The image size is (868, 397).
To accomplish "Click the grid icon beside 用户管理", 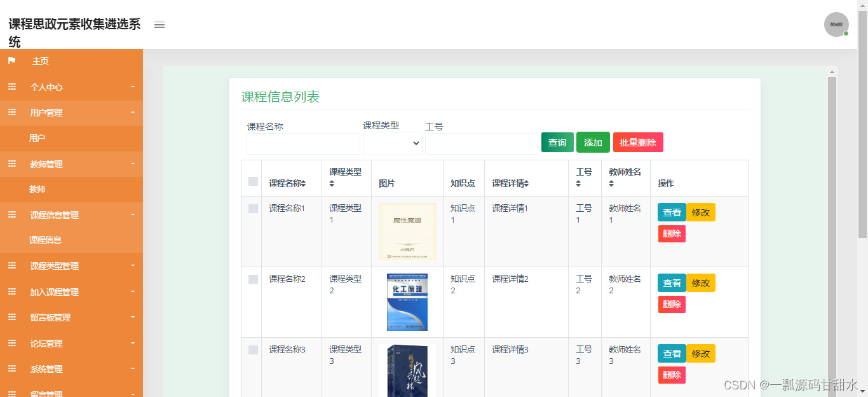I will [11, 113].
